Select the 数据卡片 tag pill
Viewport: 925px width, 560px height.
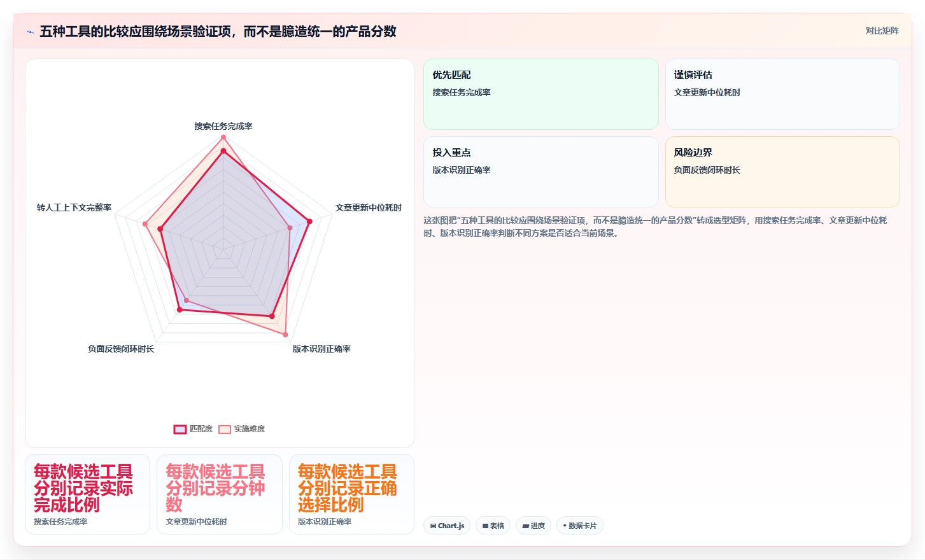point(580,526)
